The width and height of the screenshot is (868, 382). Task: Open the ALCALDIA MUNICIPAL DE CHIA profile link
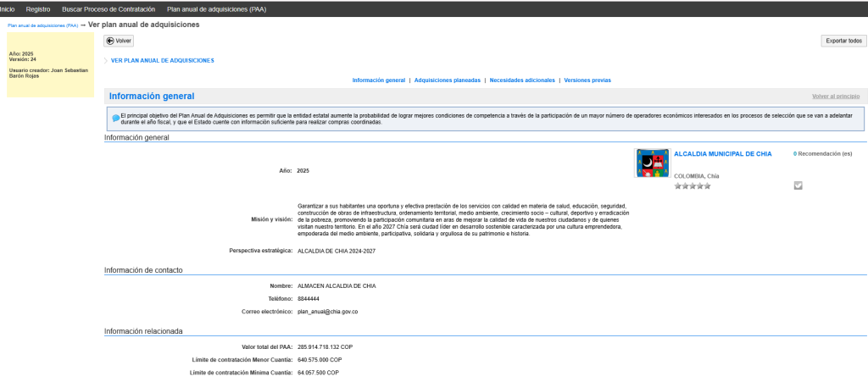tap(722, 154)
